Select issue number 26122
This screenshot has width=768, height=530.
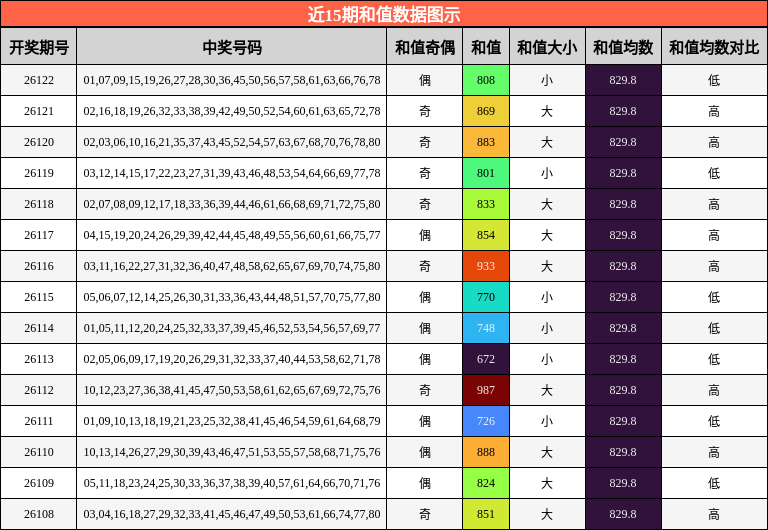[x=39, y=80]
